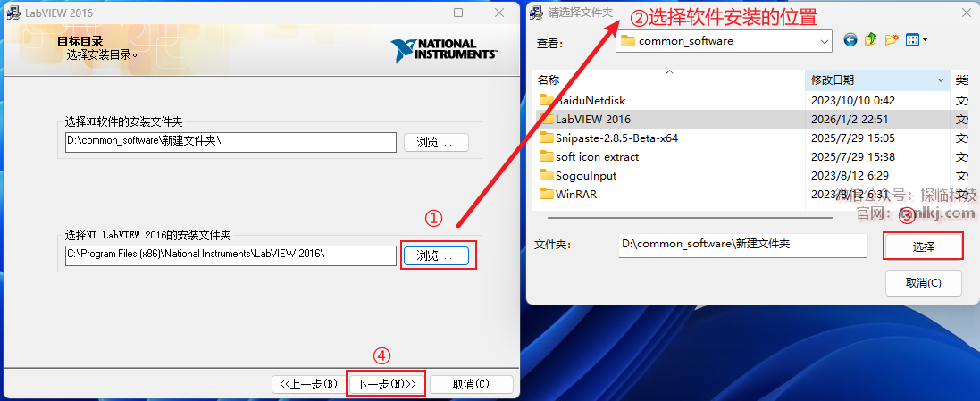
Task: Click the 下一步(N)>> button
Action: pyautogui.click(x=386, y=384)
